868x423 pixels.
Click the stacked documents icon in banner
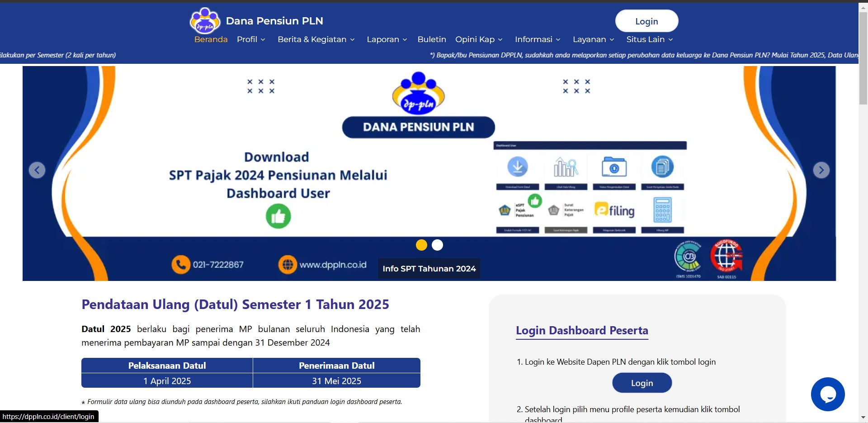pos(662,166)
